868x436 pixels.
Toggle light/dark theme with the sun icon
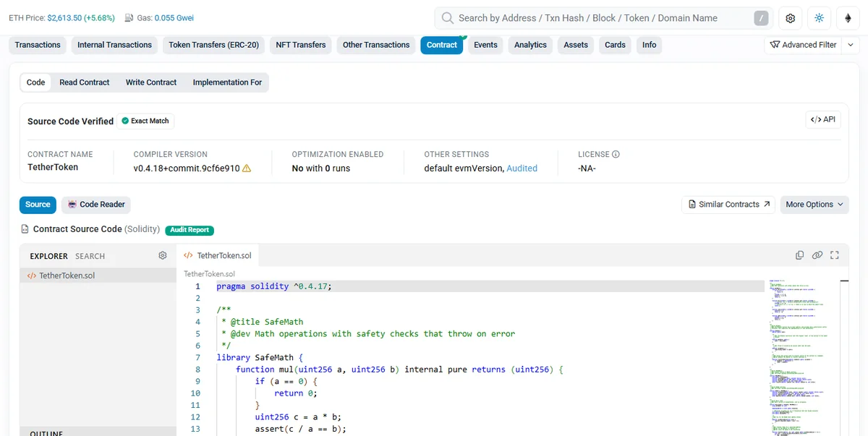pos(819,18)
